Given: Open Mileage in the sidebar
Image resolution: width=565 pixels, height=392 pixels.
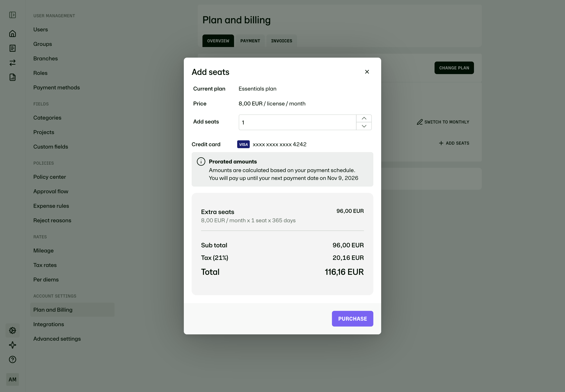Looking at the screenshot, I should pyautogui.click(x=43, y=250).
